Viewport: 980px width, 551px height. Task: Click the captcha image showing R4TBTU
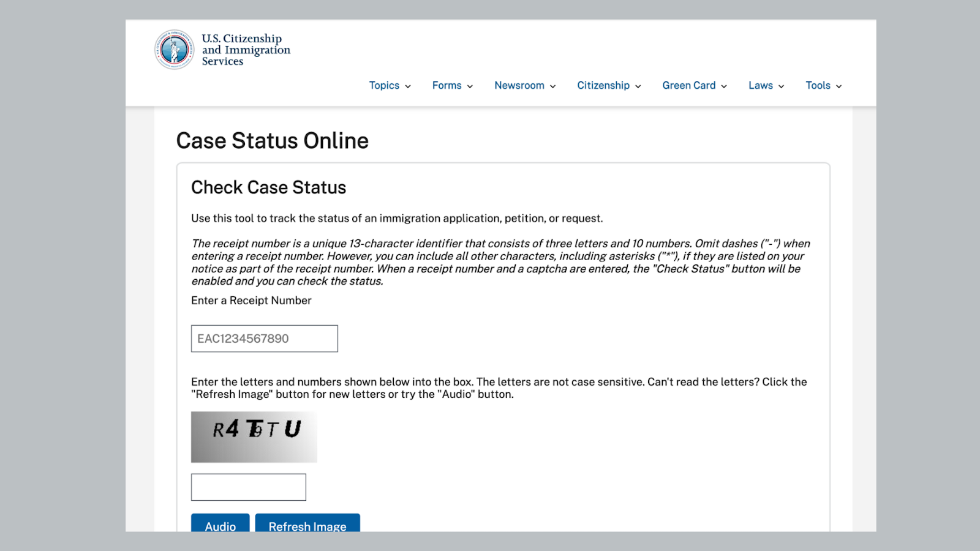pyautogui.click(x=254, y=437)
